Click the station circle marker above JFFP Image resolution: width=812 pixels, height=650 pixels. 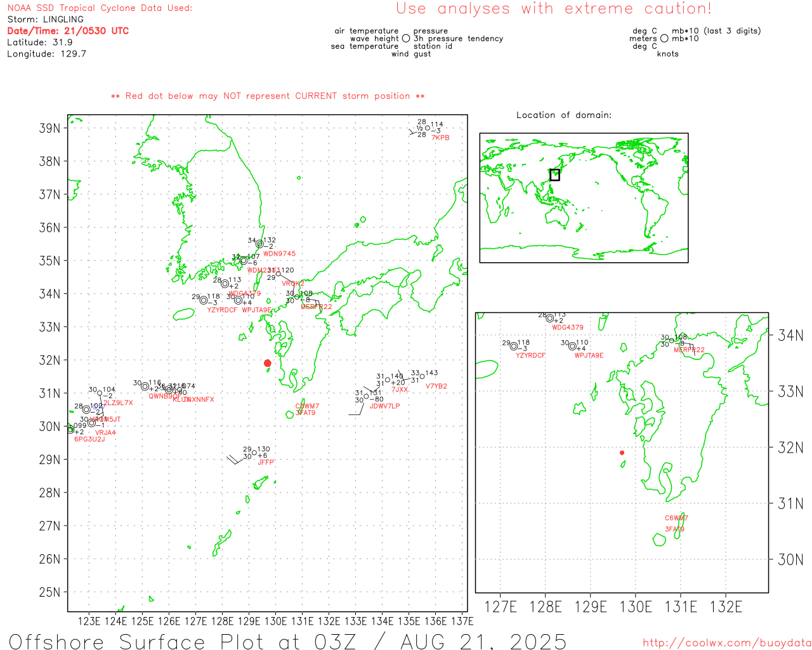click(254, 453)
